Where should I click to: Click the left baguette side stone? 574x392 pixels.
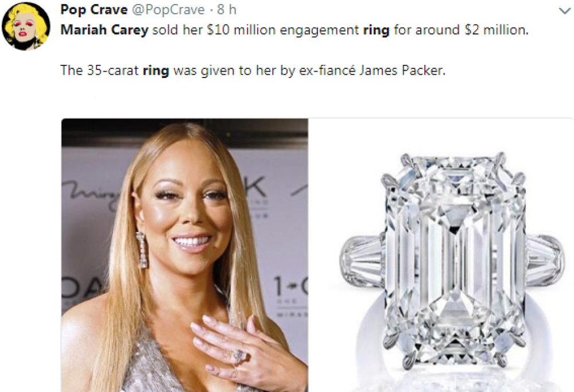362,256
